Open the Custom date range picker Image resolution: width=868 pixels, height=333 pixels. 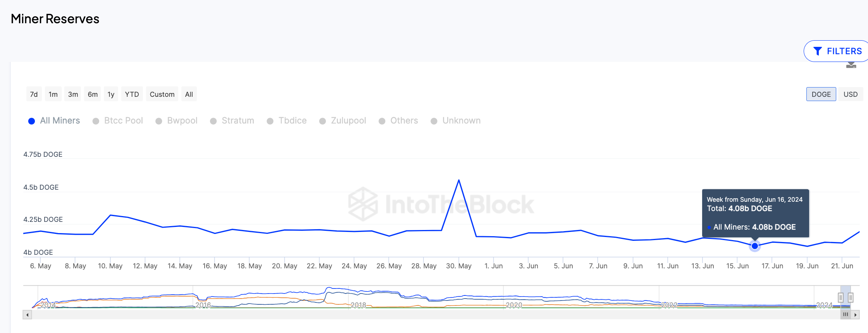click(x=162, y=94)
